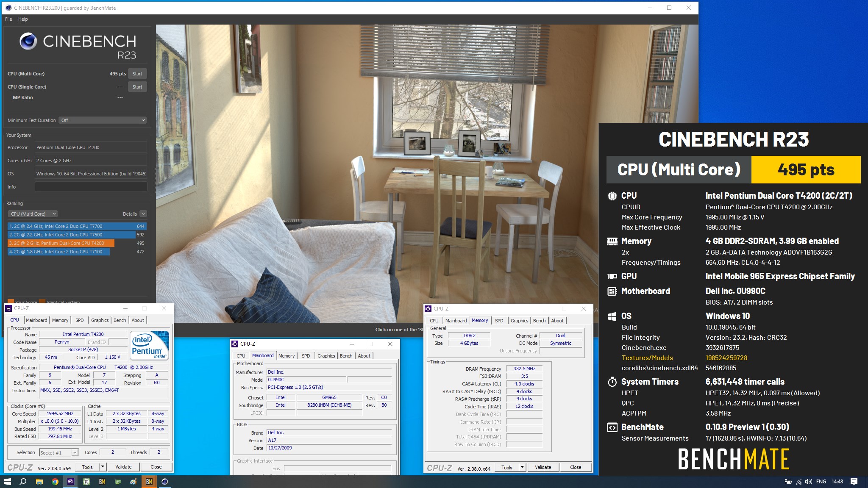Open the Wi-Fi network tray icon
The height and width of the screenshot is (488, 868).
point(798,482)
